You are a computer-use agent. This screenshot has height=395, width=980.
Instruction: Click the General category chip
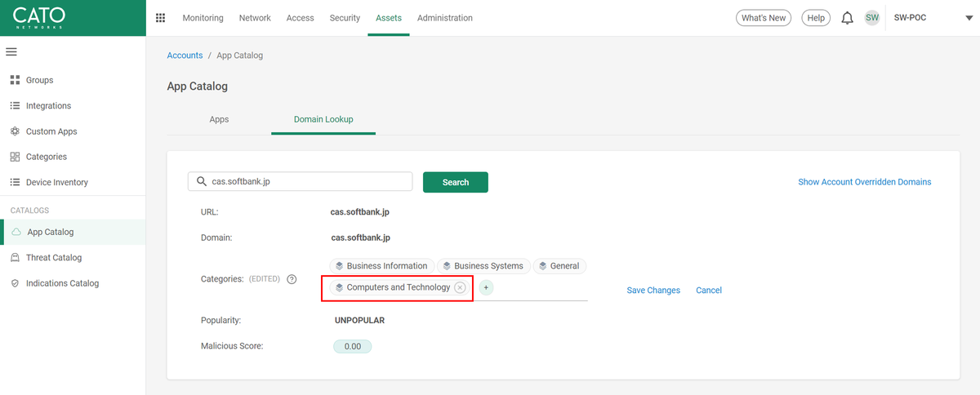click(x=560, y=266)
